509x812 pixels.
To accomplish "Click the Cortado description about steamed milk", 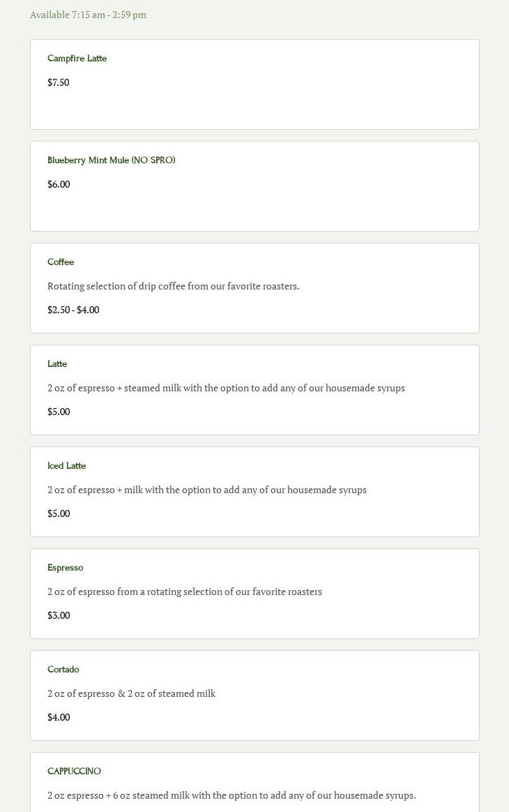I will tap(131, 693).
